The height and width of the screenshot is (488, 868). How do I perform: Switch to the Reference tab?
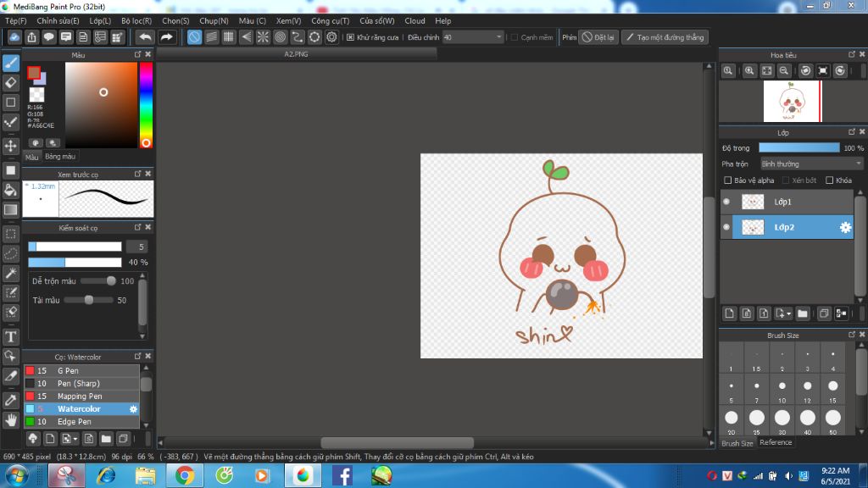(776, 442)
